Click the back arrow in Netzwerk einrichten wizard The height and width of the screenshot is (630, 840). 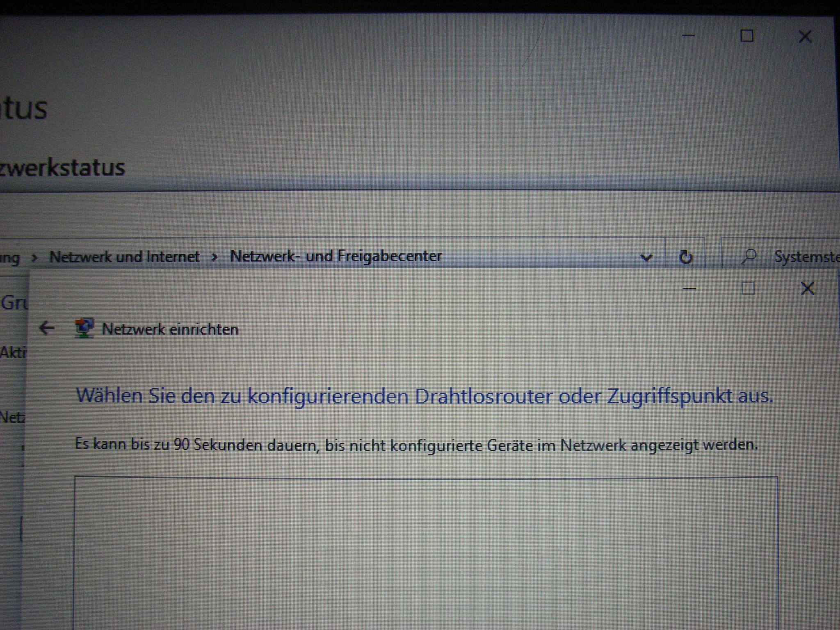coord(47,328)
